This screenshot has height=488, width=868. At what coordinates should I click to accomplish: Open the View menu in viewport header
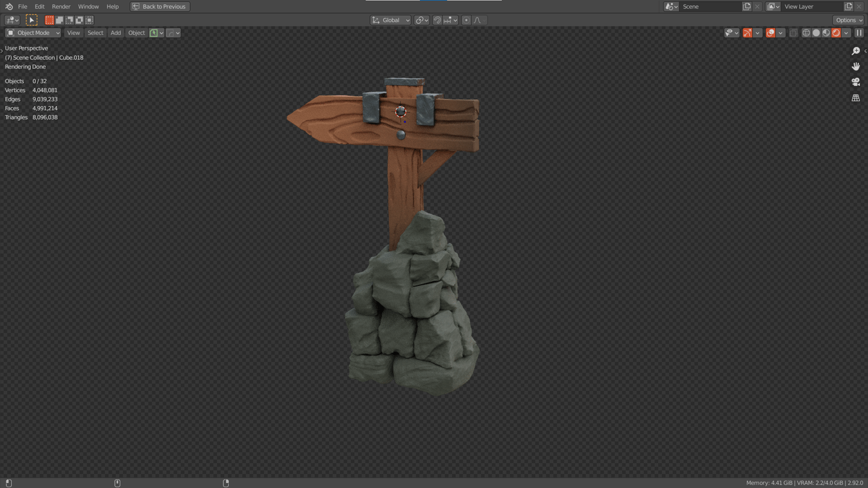click(73, 33)
